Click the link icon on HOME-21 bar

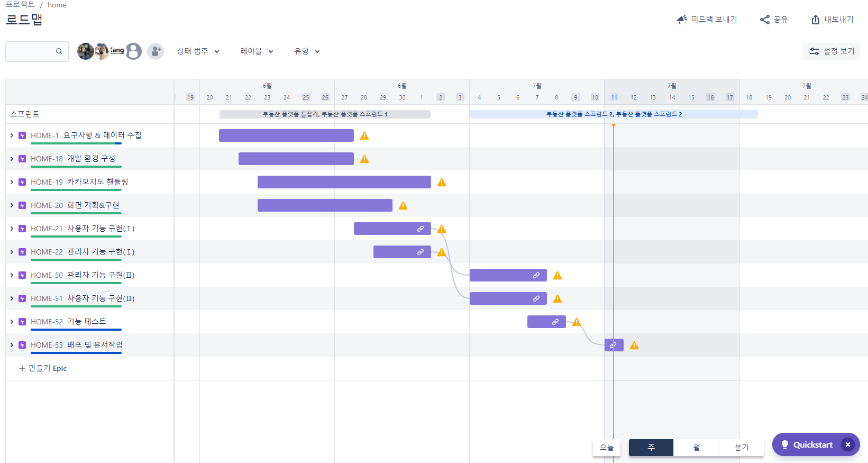pos(421,229)
